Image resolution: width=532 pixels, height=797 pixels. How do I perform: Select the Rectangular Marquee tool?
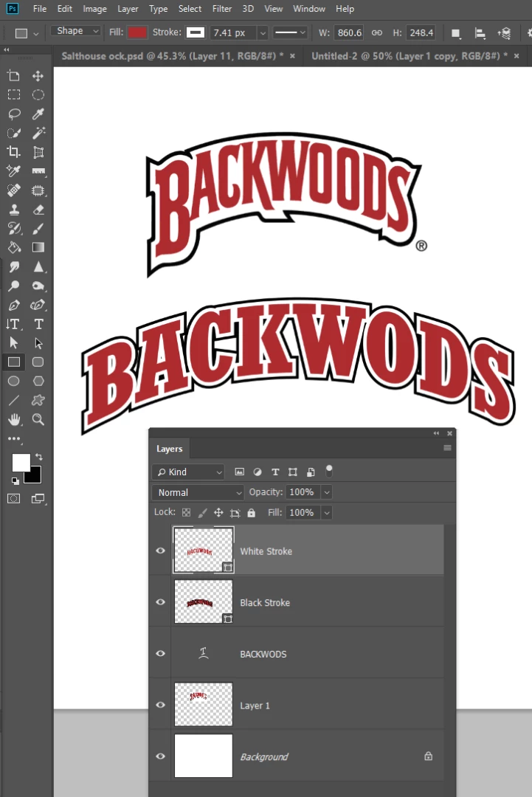point(14,95)
